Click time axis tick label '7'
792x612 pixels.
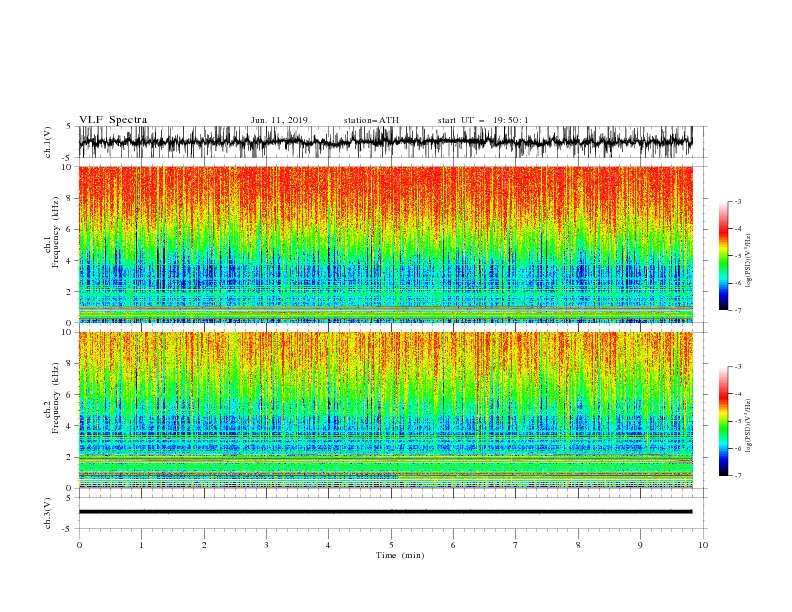516,545
